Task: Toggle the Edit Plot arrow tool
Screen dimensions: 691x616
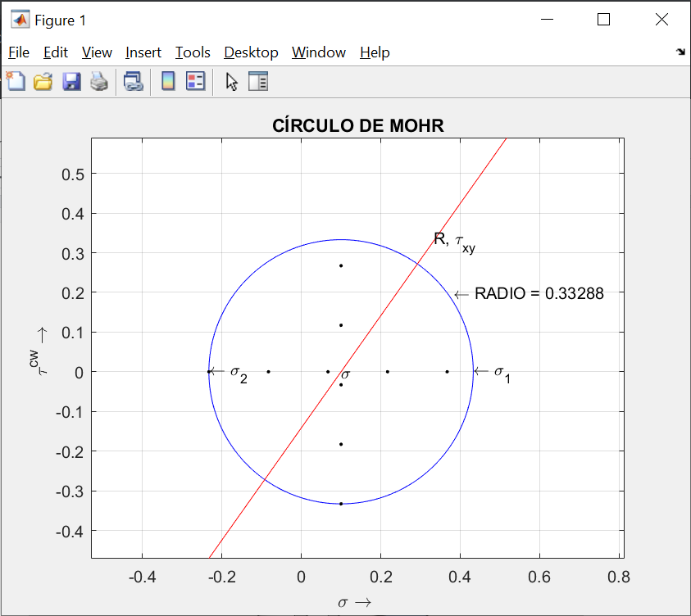Action: 232,81
